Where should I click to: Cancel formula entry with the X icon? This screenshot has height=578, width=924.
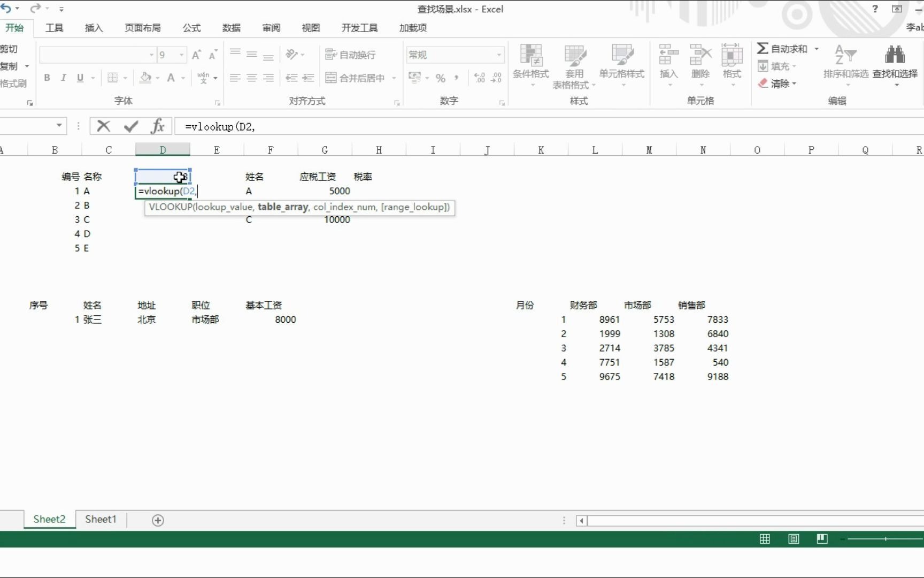[x=103, y=126]
